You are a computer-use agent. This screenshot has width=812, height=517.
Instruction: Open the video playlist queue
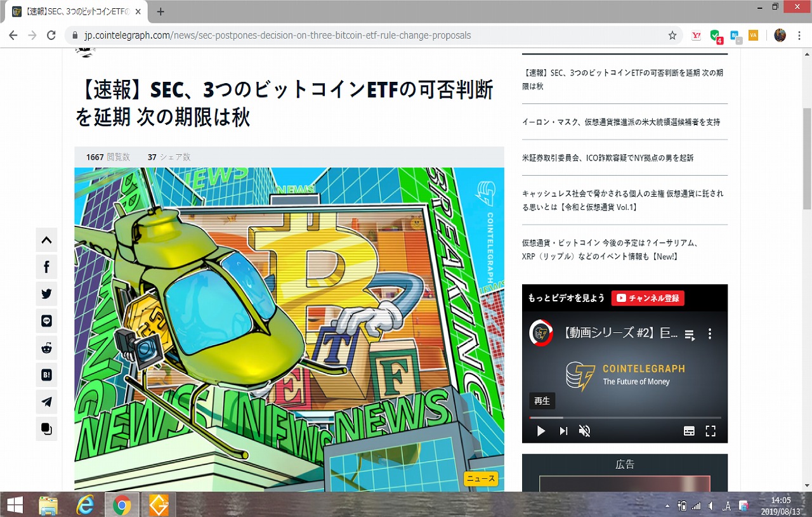coord(690,334)
